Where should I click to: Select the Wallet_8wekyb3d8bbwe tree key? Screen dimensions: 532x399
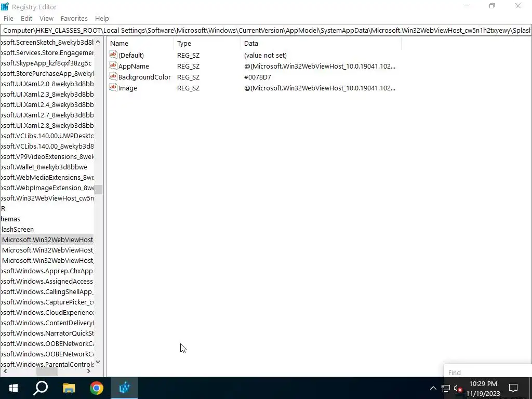(44, 167)
